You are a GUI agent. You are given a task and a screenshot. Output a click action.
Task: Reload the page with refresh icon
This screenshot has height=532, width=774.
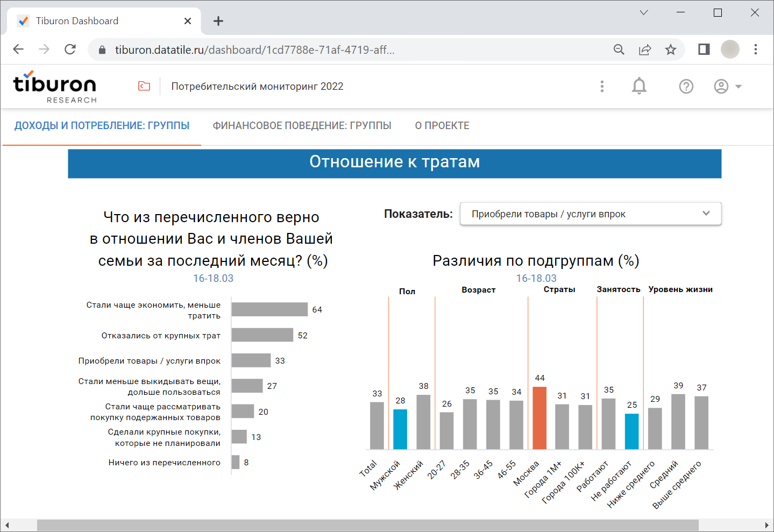pyautogui.click(x=70, y=49)
